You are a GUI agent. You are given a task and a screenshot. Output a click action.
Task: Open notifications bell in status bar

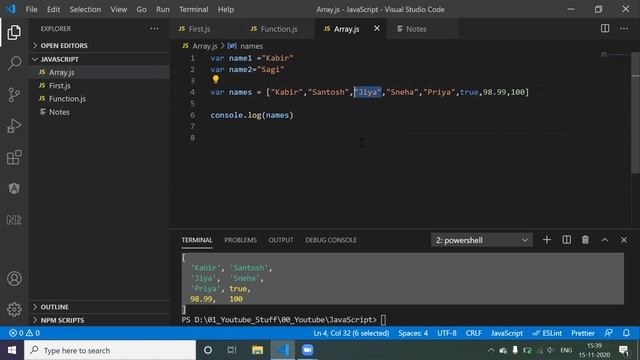626,333
